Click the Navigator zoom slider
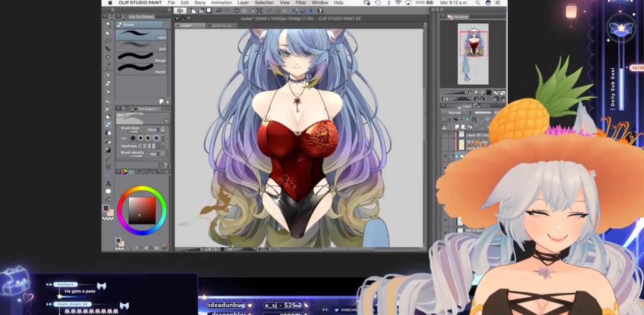The image size is (644, 315). click(x=452, y=92)
